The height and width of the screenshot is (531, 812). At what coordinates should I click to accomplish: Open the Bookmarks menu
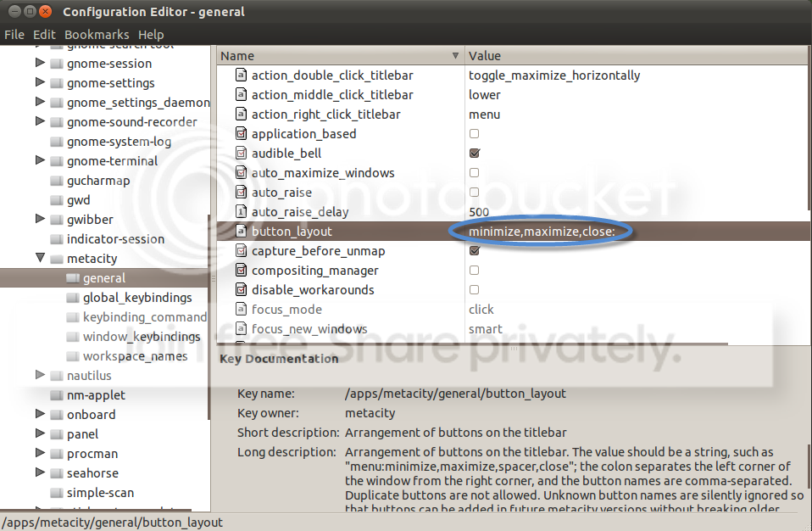[x=97, y=35]
